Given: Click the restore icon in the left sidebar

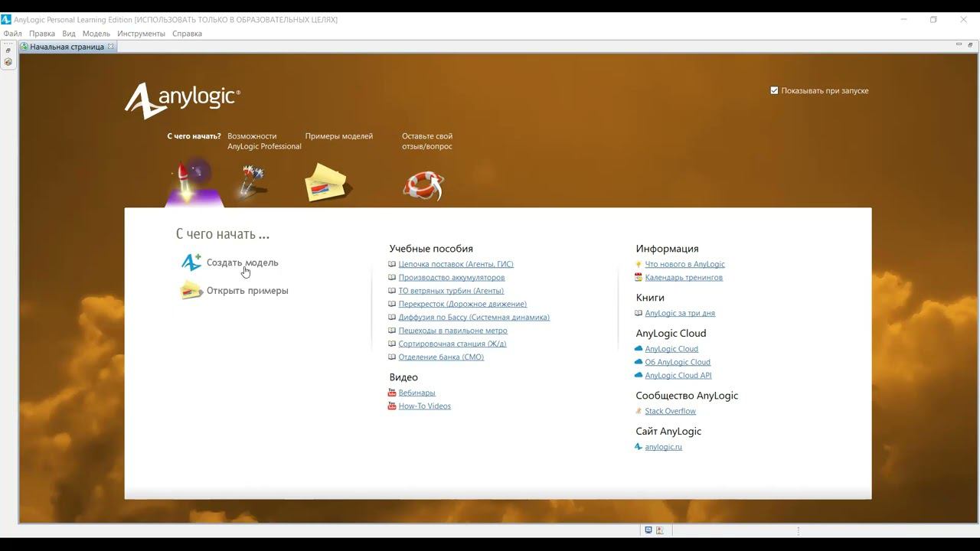Looking at the screenshot, I should pyautogui.click(x=8, y=51).
